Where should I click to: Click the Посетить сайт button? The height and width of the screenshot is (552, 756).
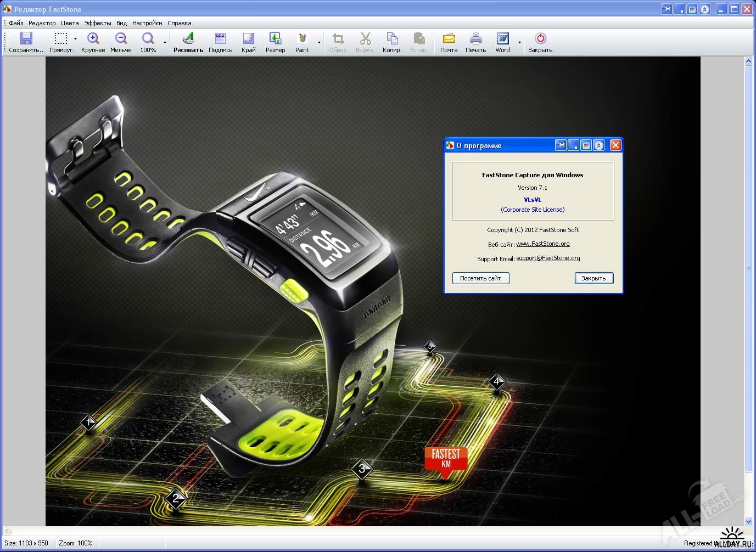click(480, 278)
